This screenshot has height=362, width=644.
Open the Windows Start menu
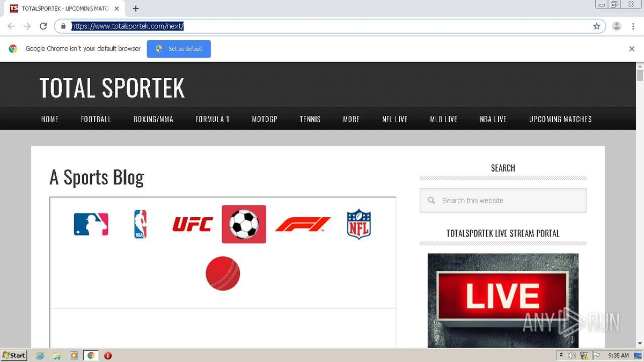pyautogui.click(x=14, y=355)
